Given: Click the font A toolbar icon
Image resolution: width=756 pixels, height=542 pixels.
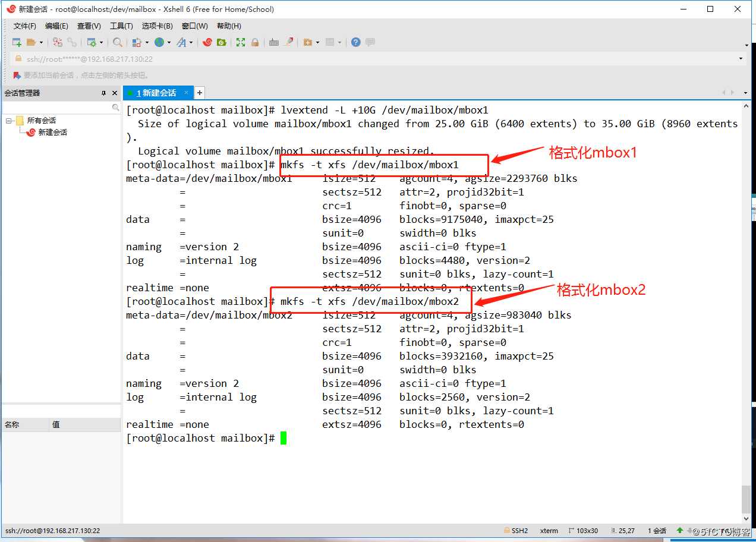Looking at the screenshot, I should click(181, 42).
